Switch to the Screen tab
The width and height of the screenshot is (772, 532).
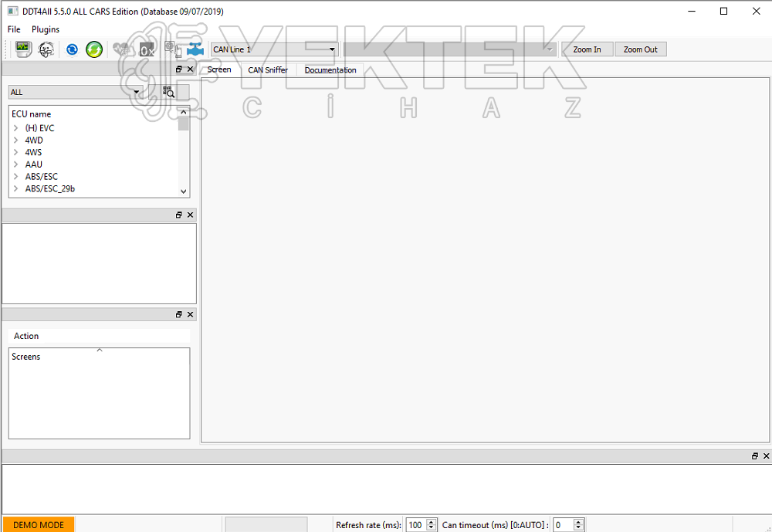(x=219, y=69)
